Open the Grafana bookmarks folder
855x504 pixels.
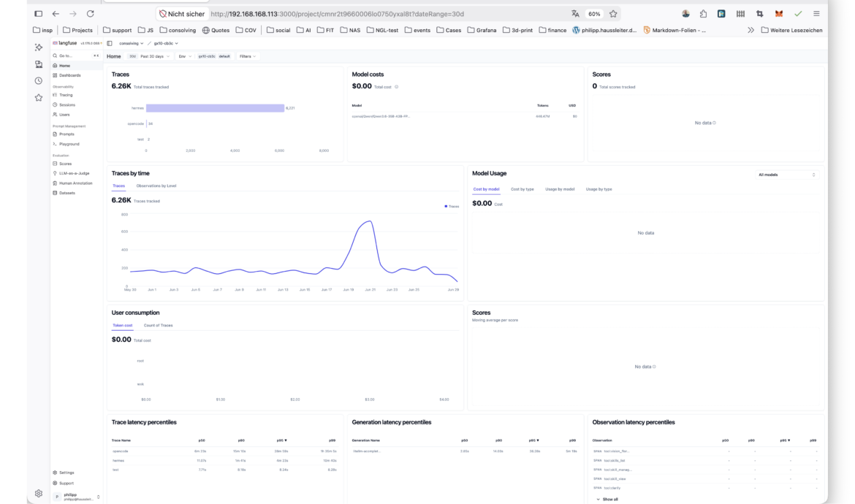coord(482,30)
